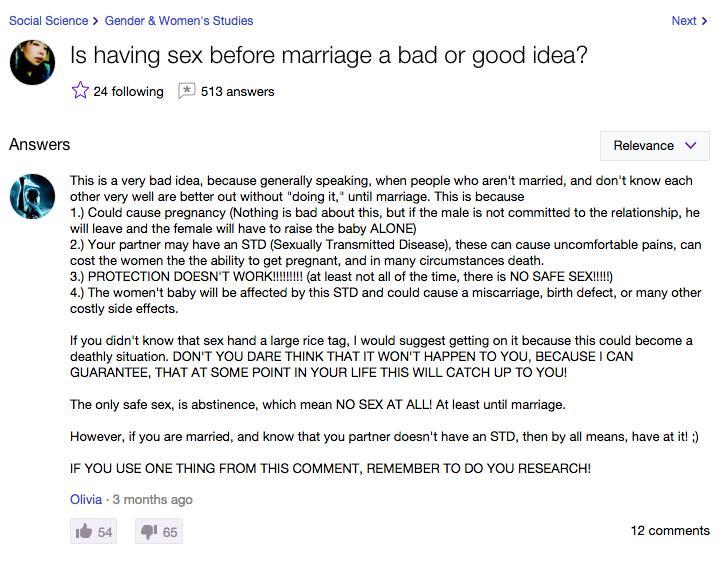722x561 pixels.
Task: Open the Relevance sort dropdown
Action: click(x=654, y=146)
